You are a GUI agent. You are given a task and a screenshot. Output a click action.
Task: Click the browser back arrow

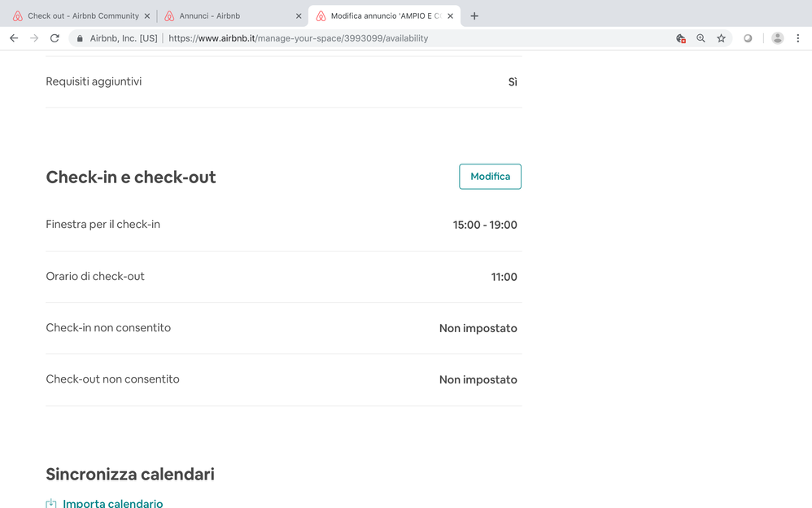[x=14, y=38]
